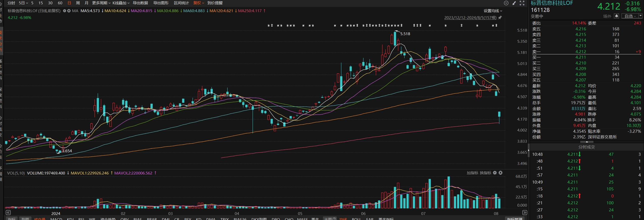Image resolution: width=644 pixels, height=220 pixels.
Task: Select the SAR main chart indicator
Action: pyautogui.click(x=370, y=219)
